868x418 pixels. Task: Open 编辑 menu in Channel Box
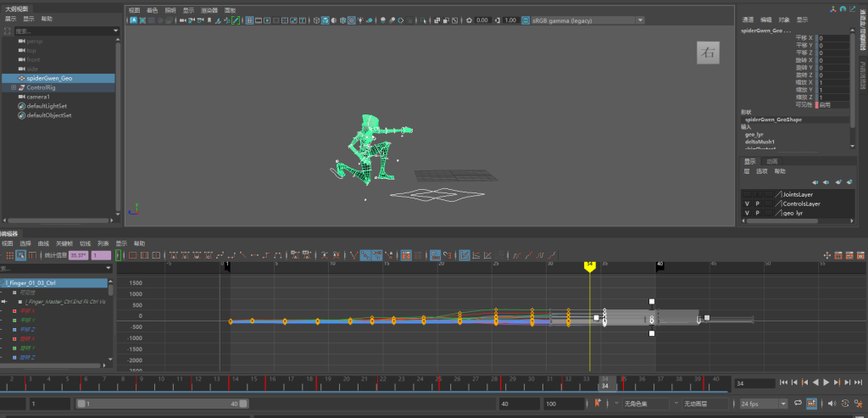click(x=765, y=20)
